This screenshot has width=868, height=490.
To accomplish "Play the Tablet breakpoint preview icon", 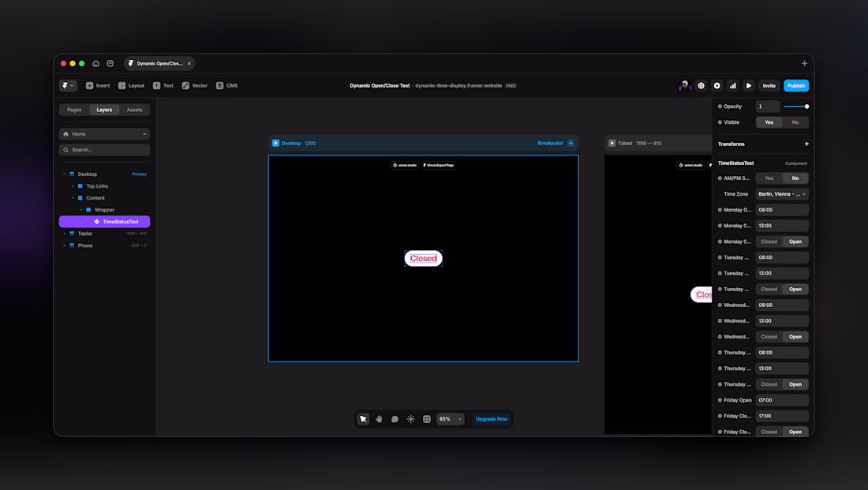I will tap(612, 144).
